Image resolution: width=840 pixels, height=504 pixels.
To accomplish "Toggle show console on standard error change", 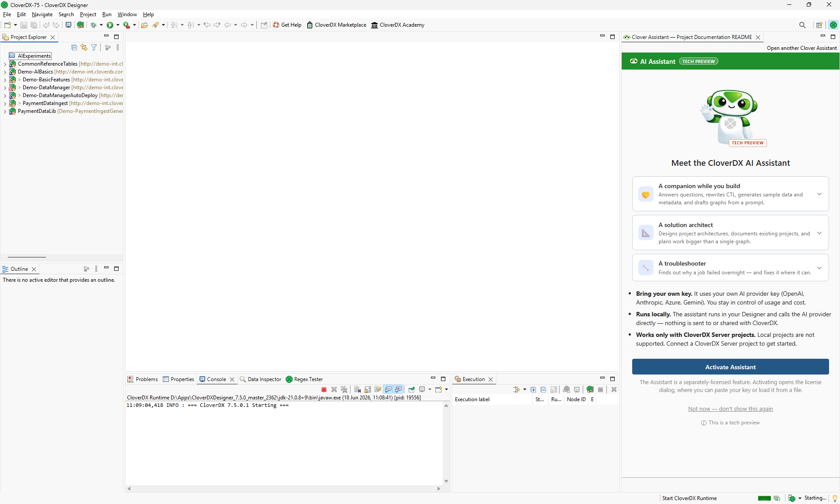I will click(x=398, y=389).
